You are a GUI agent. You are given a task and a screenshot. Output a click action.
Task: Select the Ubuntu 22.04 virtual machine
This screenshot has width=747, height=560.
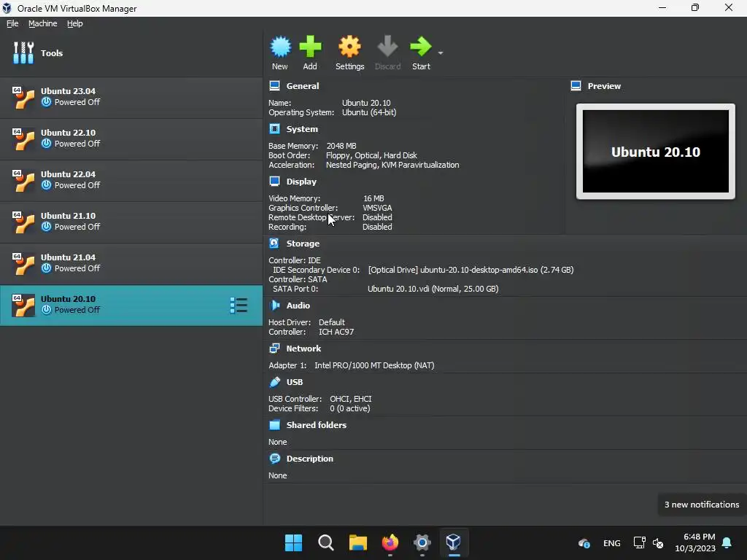click(x=131, y=179)
